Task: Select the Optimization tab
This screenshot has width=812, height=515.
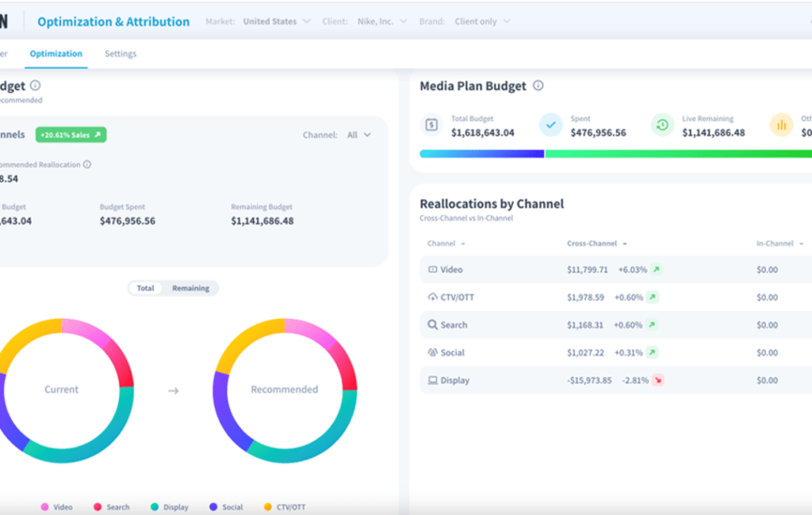Action: point(56,54)
